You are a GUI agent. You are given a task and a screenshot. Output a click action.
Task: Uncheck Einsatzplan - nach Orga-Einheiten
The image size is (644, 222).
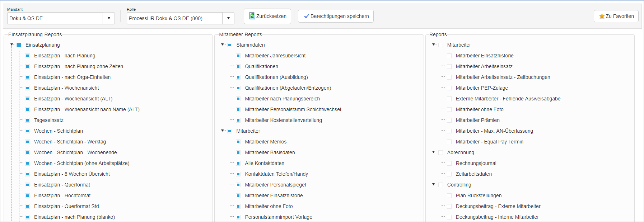coord(28,77)
